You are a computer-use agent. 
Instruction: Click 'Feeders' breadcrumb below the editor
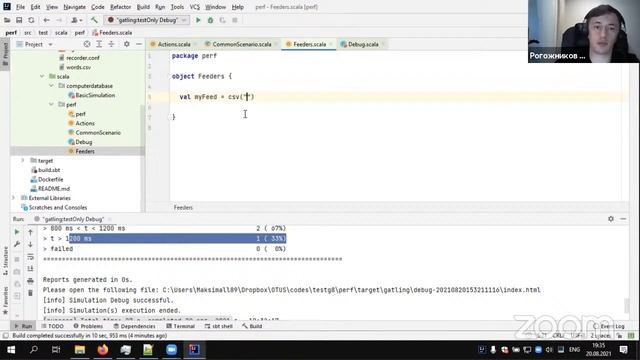pos(183,207)
